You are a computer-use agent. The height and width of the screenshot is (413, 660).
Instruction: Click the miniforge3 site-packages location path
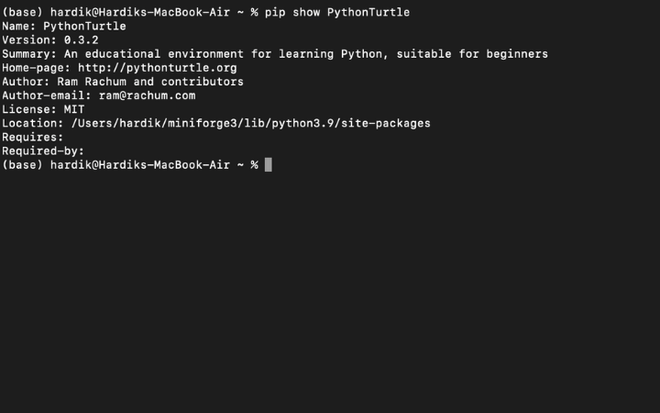250,123
